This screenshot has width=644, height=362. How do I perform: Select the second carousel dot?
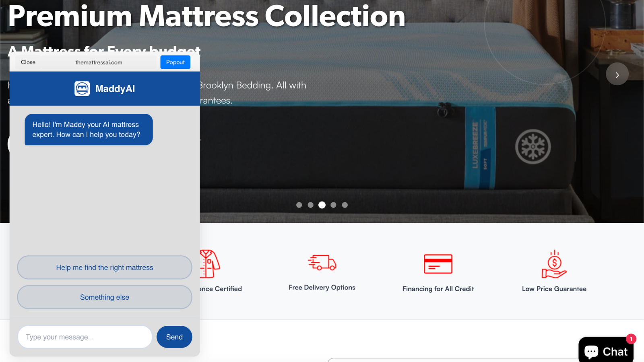(310, 205)
